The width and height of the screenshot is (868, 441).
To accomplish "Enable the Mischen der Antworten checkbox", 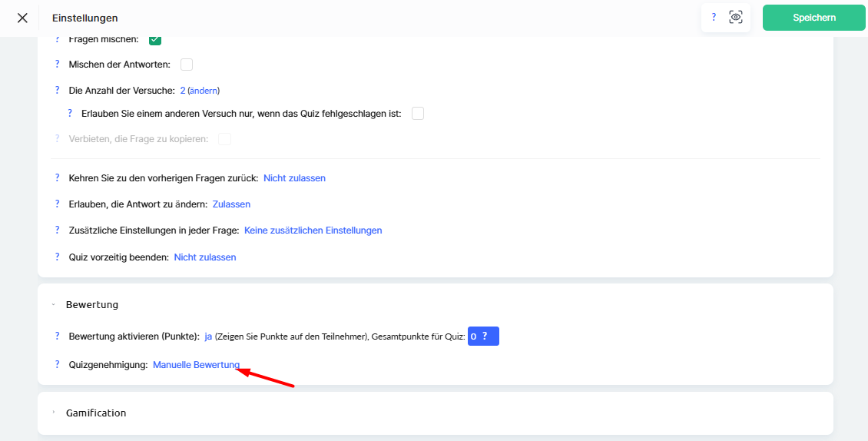I will tap(187, 65).
